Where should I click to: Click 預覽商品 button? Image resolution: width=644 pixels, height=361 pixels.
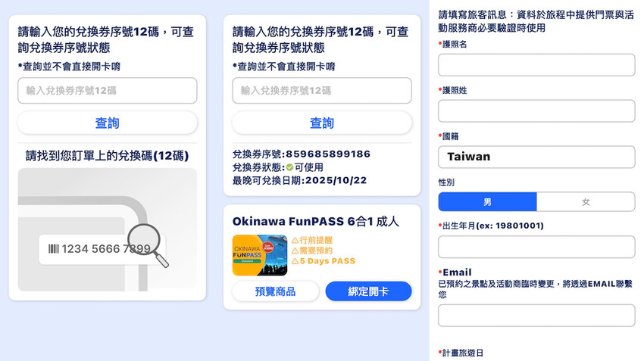tap(275, 291)
